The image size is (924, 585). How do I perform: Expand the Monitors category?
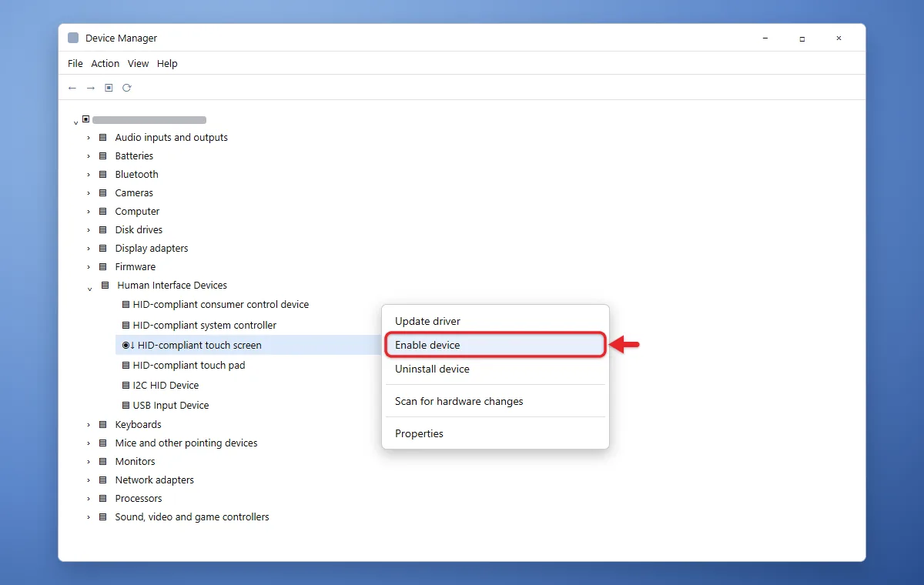pos(89,462)
